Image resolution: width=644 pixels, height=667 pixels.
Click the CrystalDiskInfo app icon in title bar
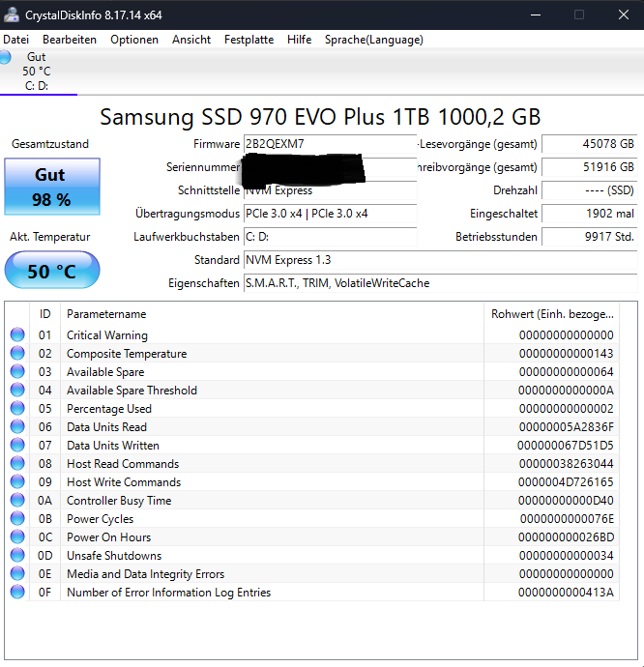(x=12, y=14)
